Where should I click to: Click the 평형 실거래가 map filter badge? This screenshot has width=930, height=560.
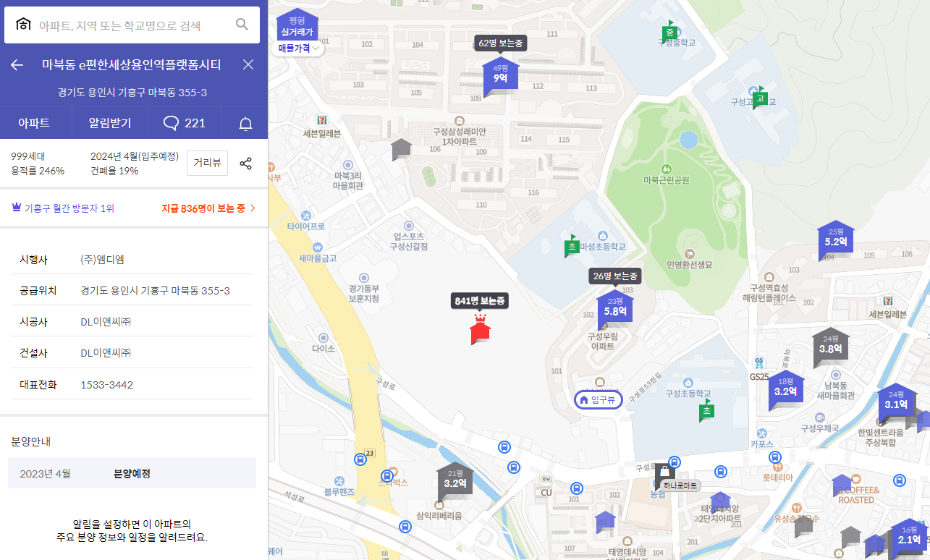[x=297, y=27]
